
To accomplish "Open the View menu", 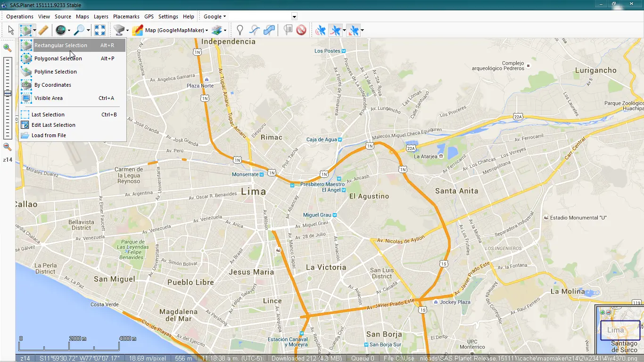I will point(44,16).
